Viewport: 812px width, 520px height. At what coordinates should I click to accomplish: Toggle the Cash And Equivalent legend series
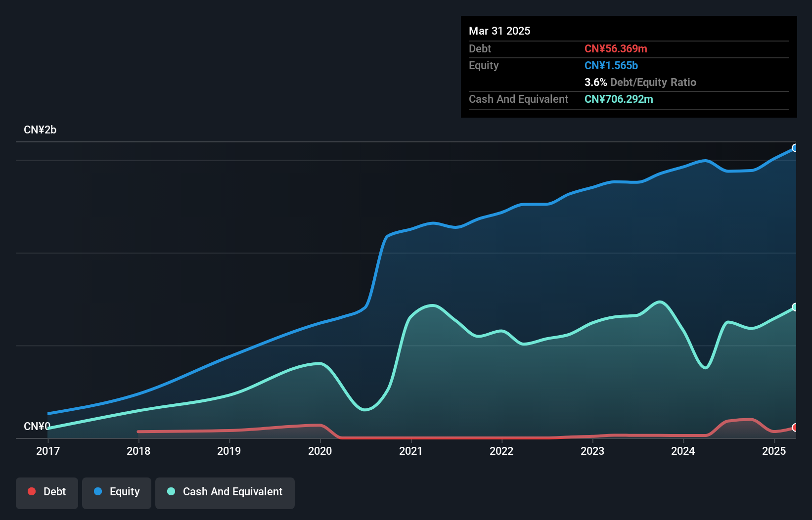[x=225, y=493]
